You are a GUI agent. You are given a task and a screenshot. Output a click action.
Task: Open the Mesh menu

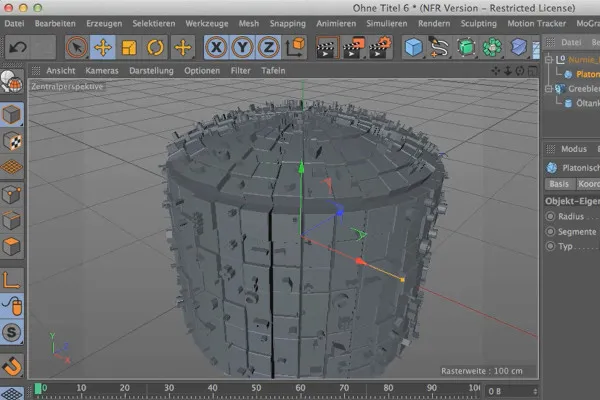point(250,21)
